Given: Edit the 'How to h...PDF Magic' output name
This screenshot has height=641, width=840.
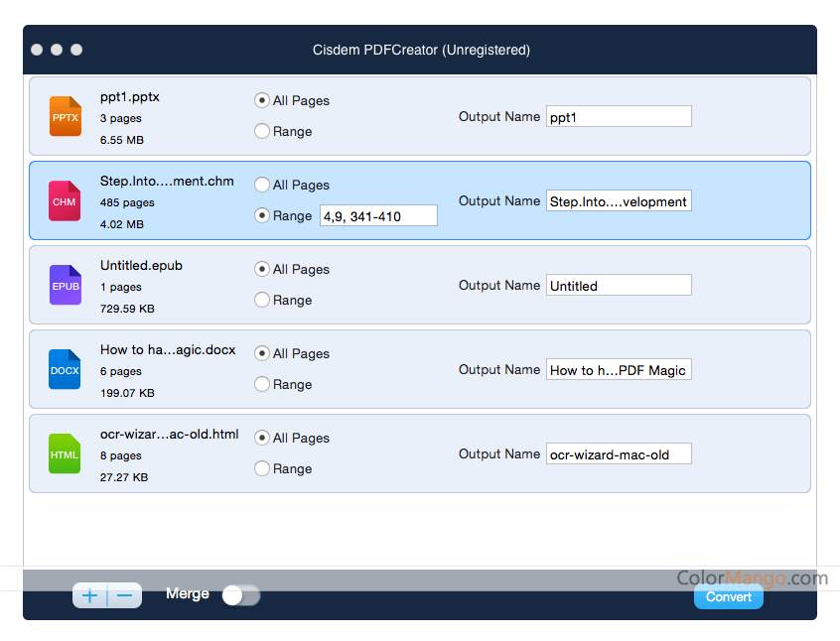Looking at the screenshot, I should point(619,370).
